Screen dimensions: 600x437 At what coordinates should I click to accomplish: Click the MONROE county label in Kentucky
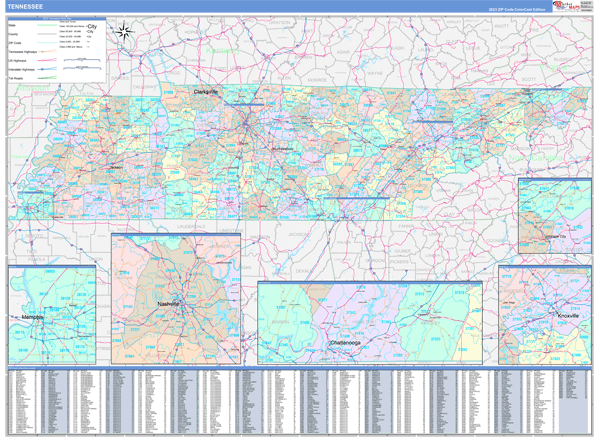coord(317,80)
